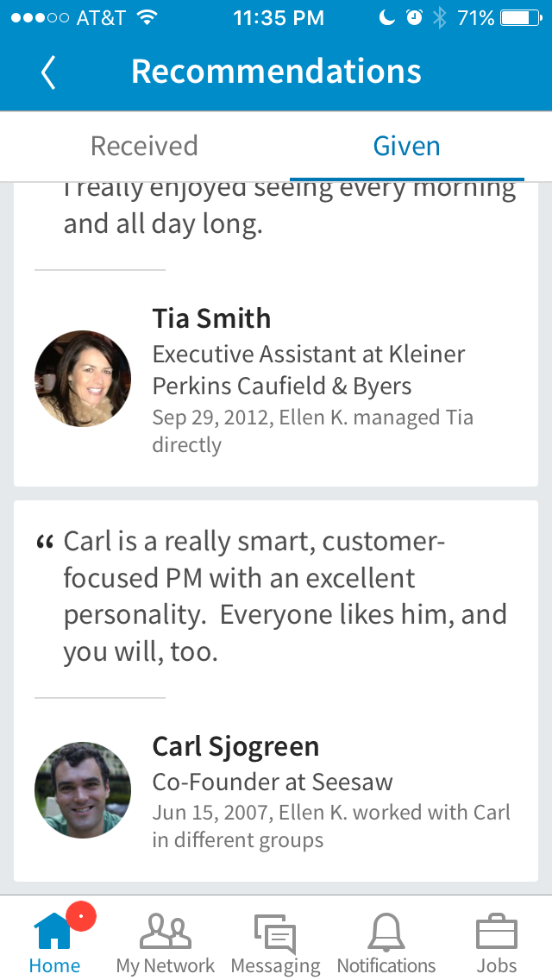Switch to the Received tab
The height and width of the screenshot is (980, 552).
(x=144, y=146)
